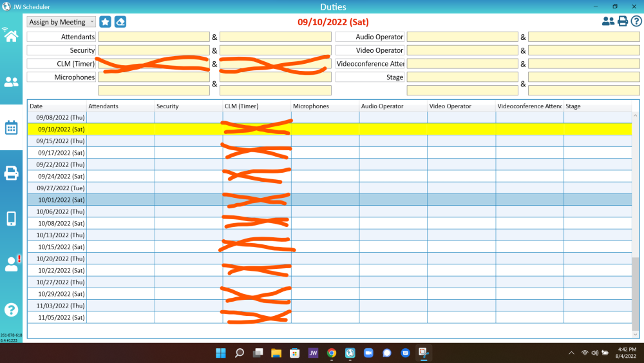Click first Attendants input field
The height and width of the screenshot is (363, 644).
[154, 37]
